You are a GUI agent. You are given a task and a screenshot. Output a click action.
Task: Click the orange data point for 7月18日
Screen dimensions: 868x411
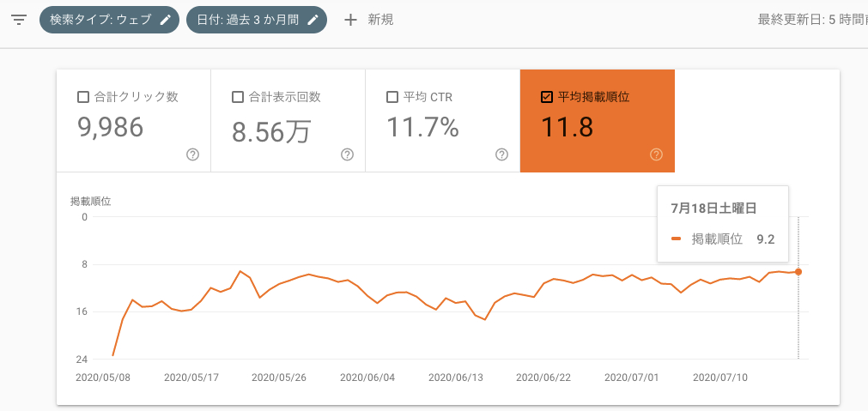click(x=798, y=272)
